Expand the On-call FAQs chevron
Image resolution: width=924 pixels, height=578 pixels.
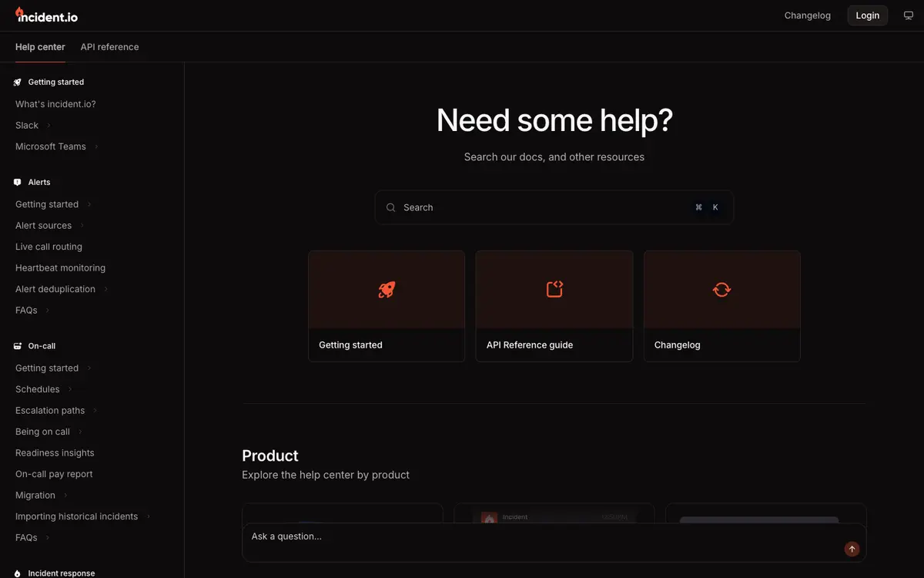coord(47,538)
